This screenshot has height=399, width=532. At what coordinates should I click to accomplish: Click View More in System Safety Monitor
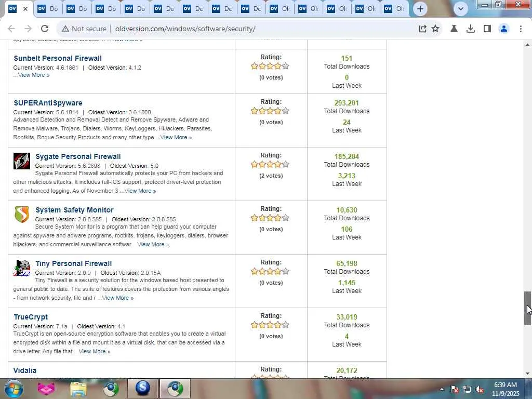click(x=153, y=244)
